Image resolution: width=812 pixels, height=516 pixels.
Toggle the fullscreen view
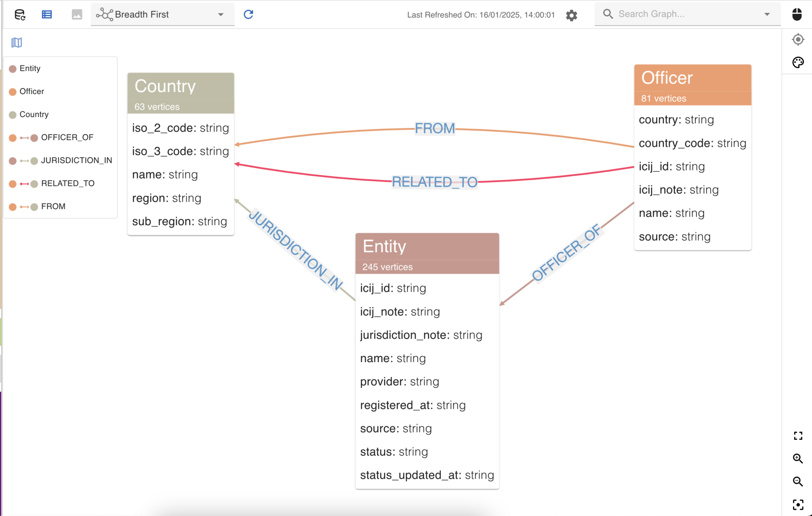[x=798, y=436]
